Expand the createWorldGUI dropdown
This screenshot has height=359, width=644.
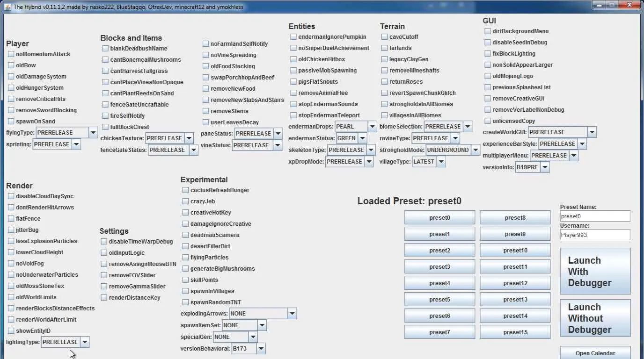(x=562, y=132)
